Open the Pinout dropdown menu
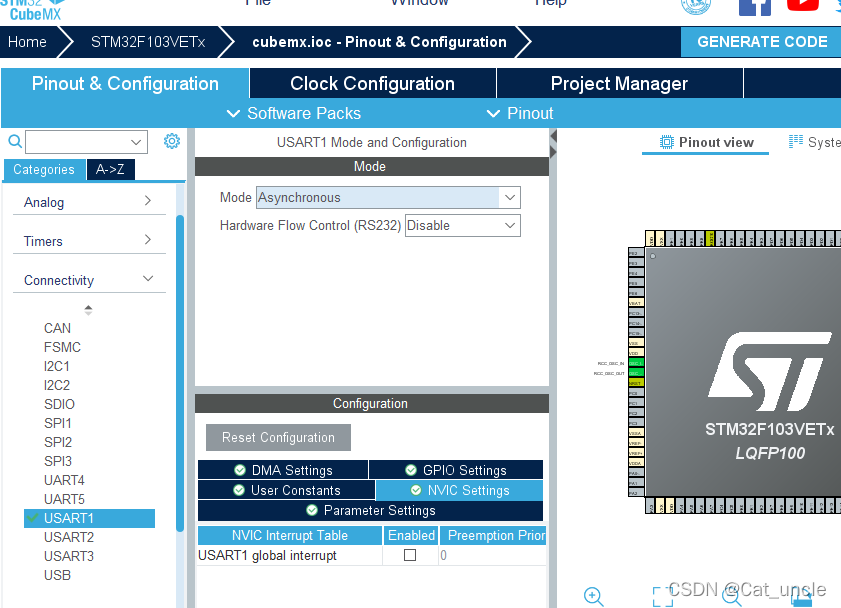Image resolution: width=841 pixels, height=608 pixels. [520, 113]
